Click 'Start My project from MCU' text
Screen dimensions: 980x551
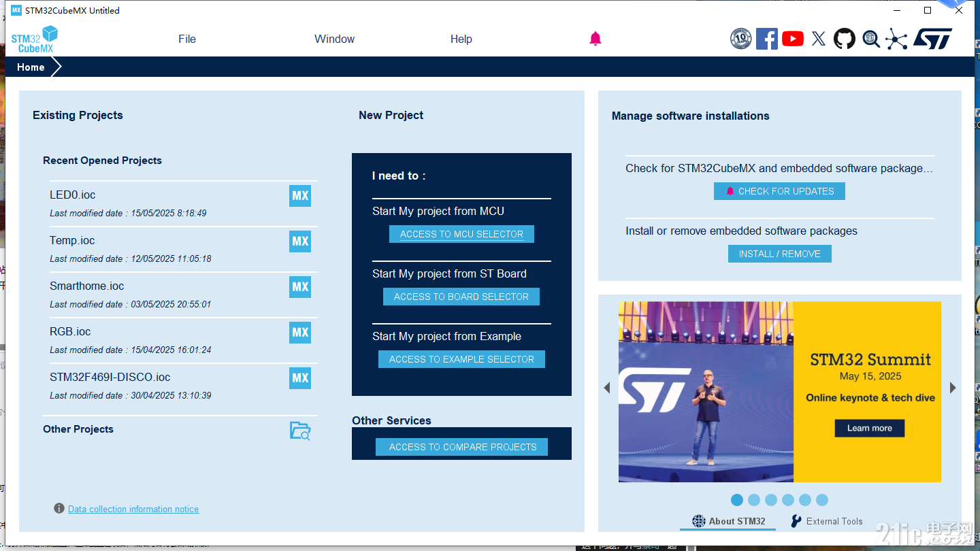(x=438, y=211)
